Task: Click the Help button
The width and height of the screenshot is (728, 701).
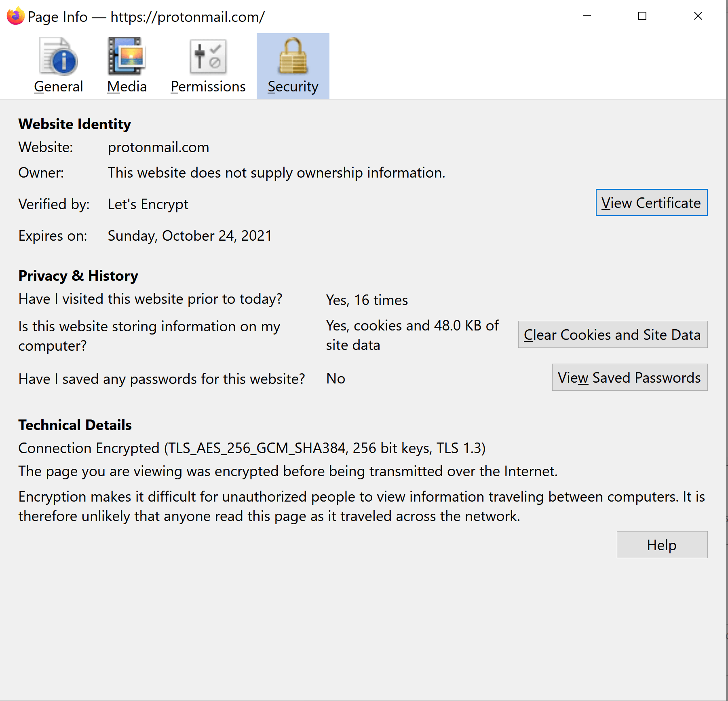Action: [662, 545]
